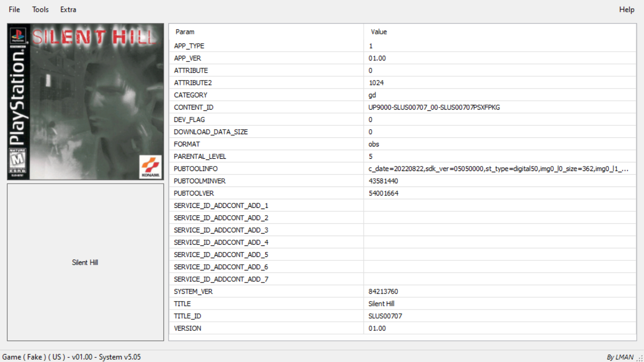The image size is (644, 362).
Task: Open the Extra menu
Action: (x=68, y=9)
